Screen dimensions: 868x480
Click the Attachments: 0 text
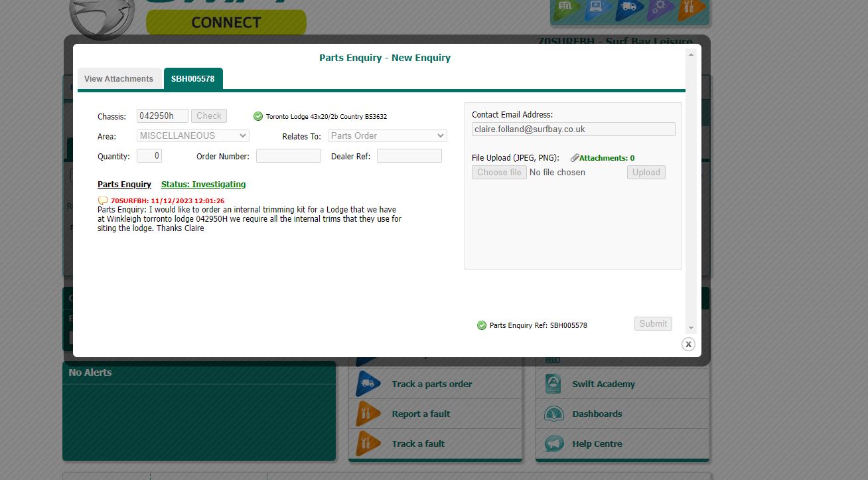[x=607, y=158]
